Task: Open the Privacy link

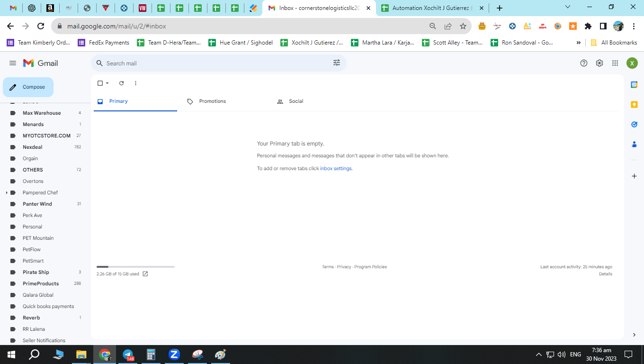Action: click(x=344, y=267)
